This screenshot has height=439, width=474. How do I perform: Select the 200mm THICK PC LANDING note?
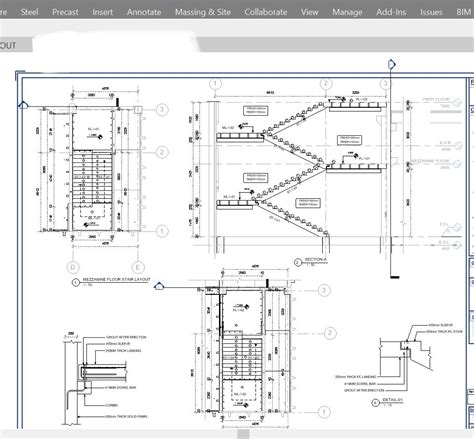click(355, 377)
